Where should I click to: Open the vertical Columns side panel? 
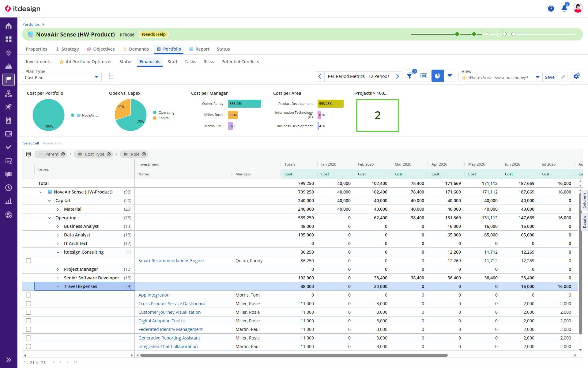coord(584,200)
